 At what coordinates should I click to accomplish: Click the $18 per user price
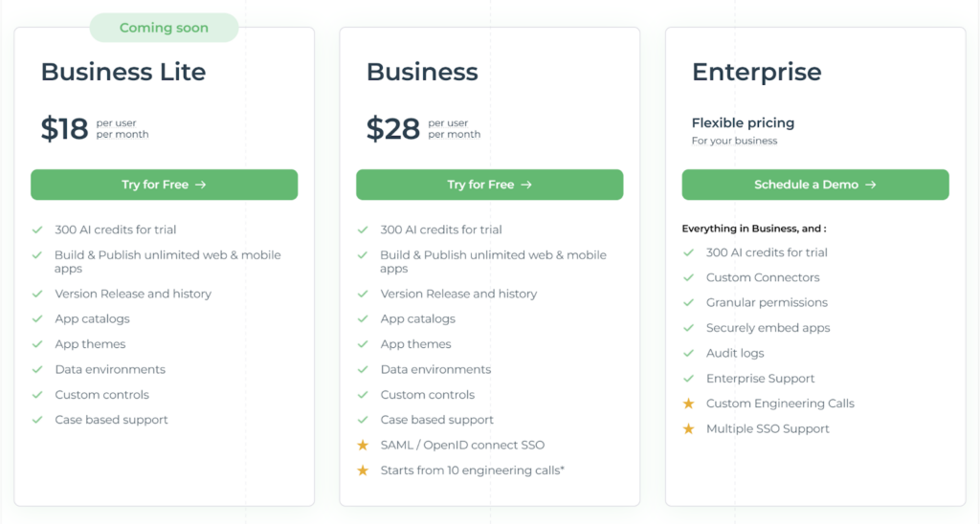point(95,129)
